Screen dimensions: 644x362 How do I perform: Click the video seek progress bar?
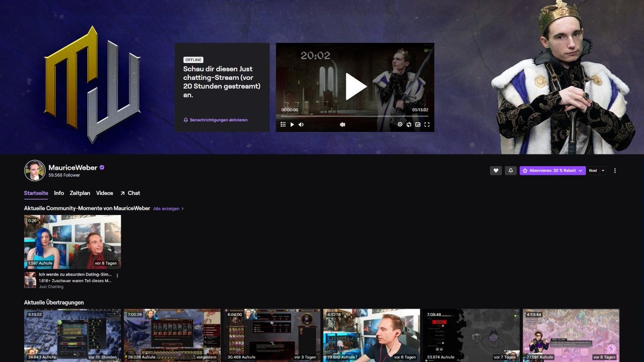click(x=355, y=116)
